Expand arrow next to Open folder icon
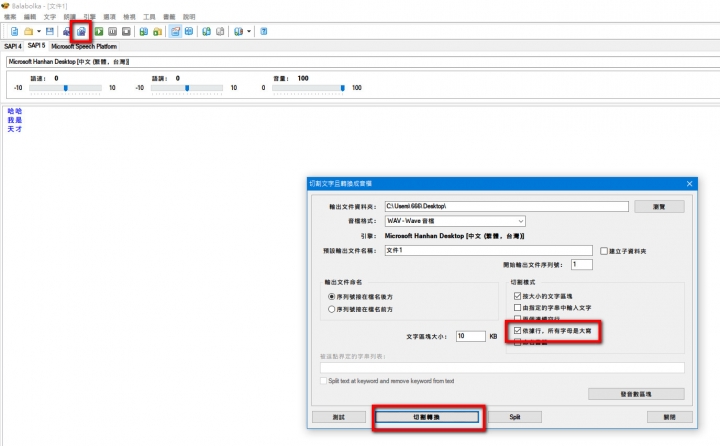 tap(39, 32)
